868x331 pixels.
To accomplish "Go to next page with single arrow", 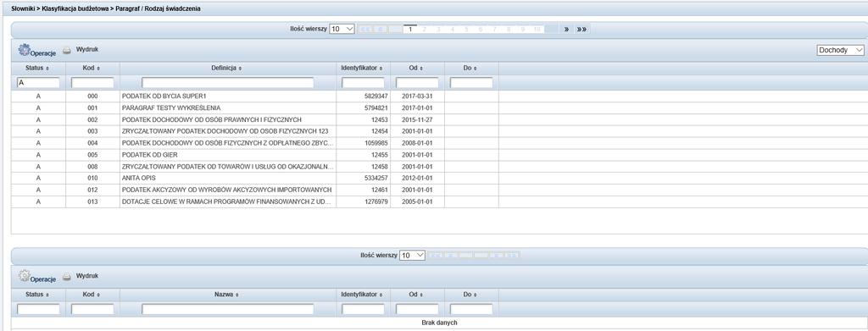I will tap(566, 30).
